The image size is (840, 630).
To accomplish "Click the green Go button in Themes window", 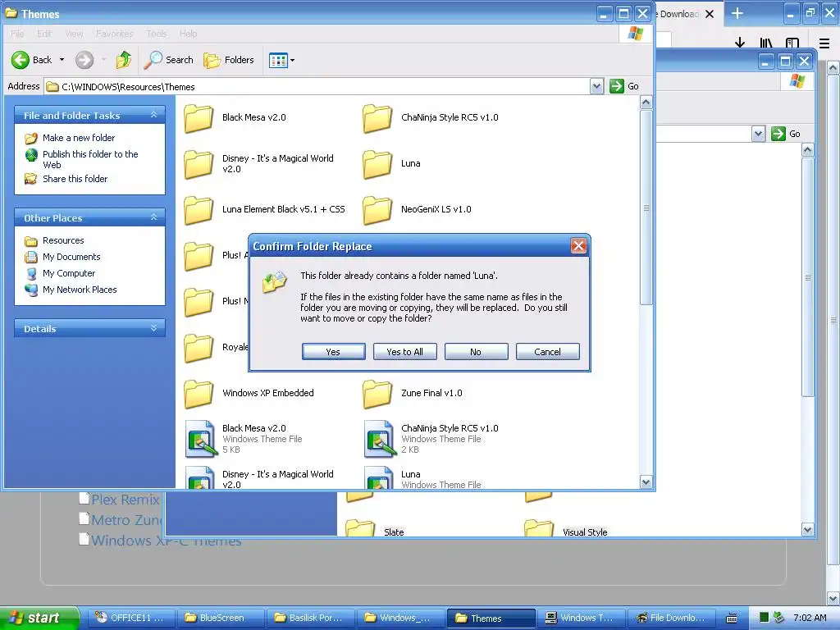I will pyautogui.click(x=624, y=86).
